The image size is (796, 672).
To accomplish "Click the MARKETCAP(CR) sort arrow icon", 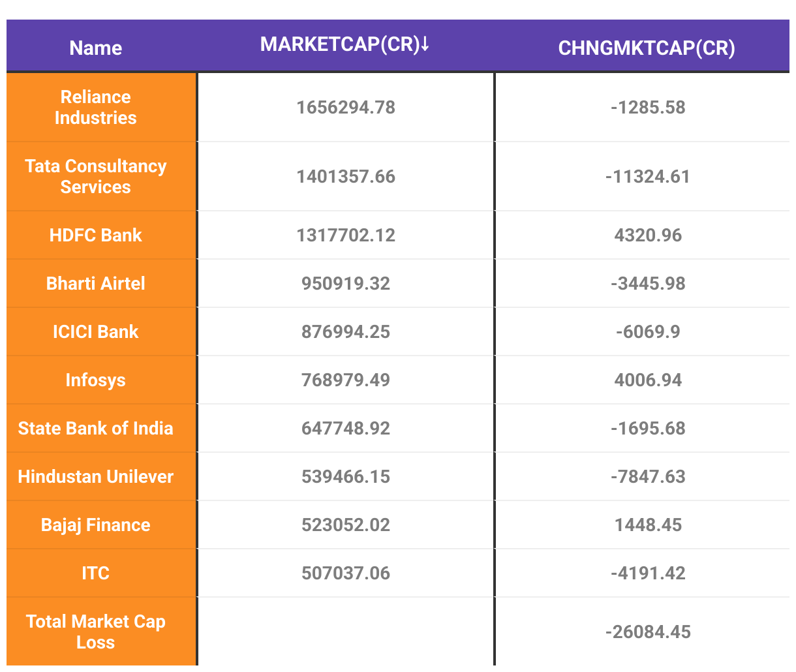I will coord(425,44).
